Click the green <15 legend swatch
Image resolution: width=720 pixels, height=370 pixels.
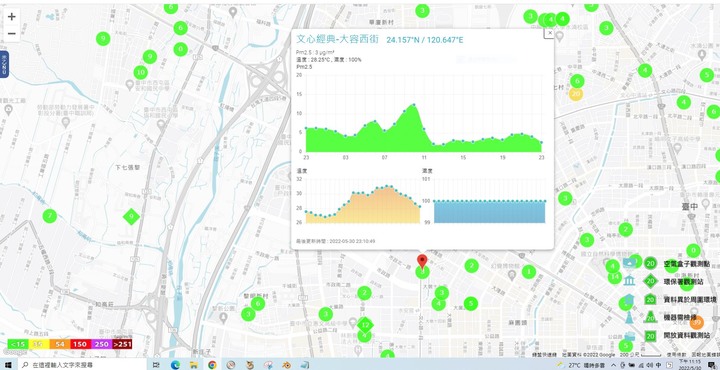point(18,344)
